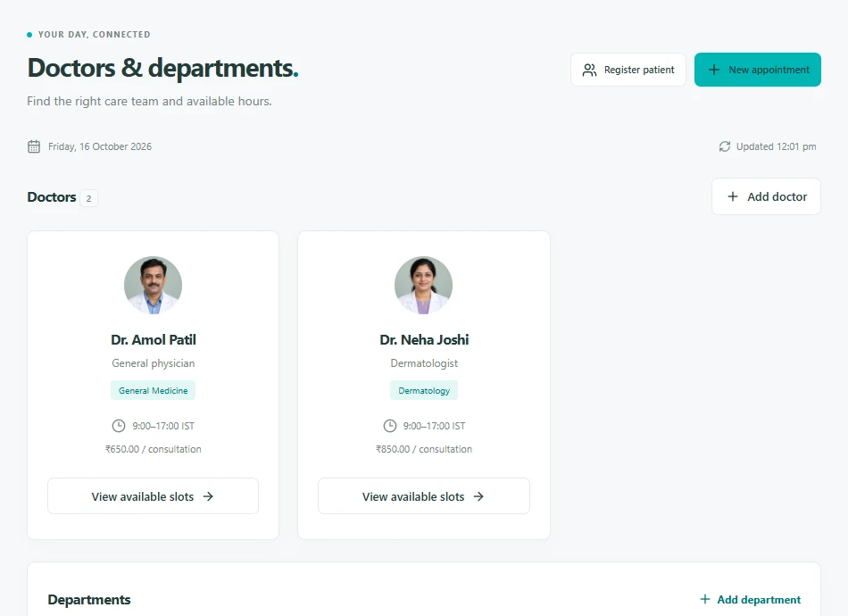This screenshot has width=848, height=616.
Task: Select the Dermatology department tag
Action: point(424,390)
